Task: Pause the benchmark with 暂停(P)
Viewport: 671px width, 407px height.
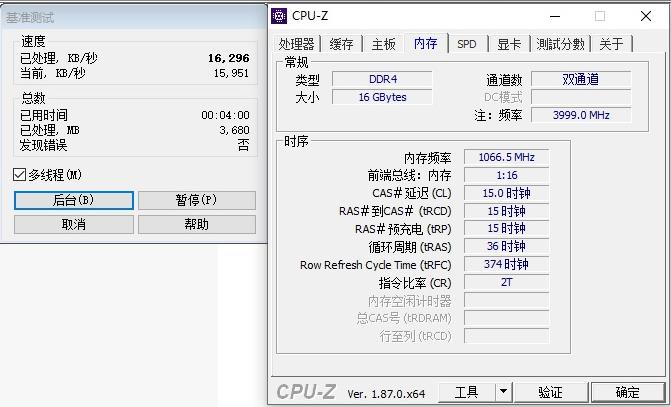Action: click(197, 200)
